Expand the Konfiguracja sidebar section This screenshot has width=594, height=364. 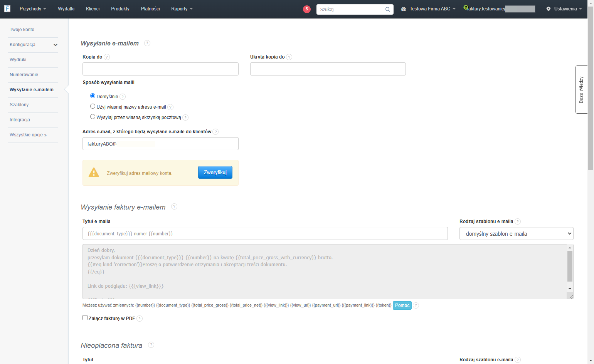pos(33,45)
